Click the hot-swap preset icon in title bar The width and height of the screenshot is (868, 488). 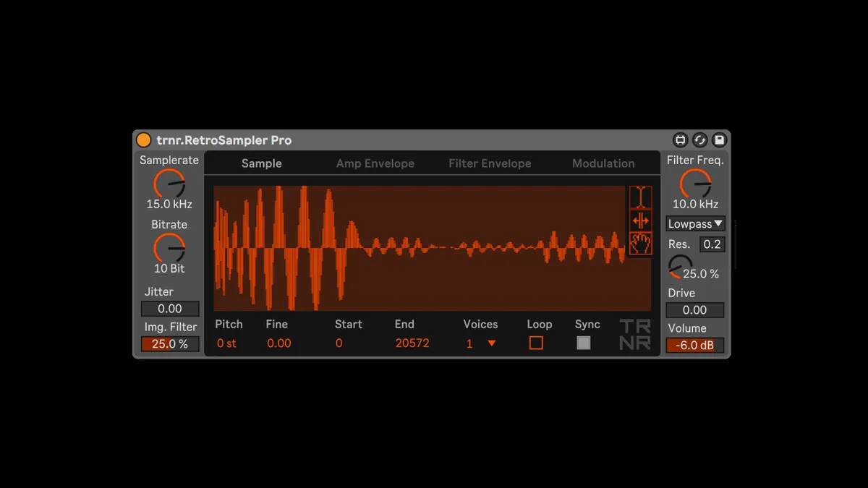680,140
